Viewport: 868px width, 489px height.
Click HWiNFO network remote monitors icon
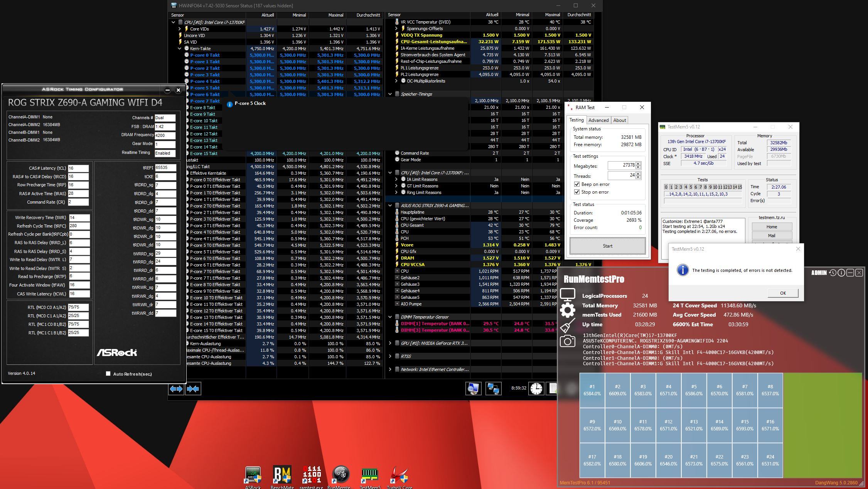[493, 388]
